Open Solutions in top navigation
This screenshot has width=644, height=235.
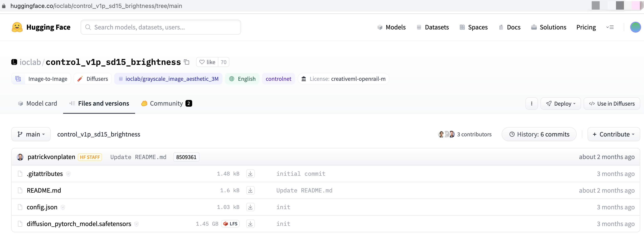pos(548,27)
